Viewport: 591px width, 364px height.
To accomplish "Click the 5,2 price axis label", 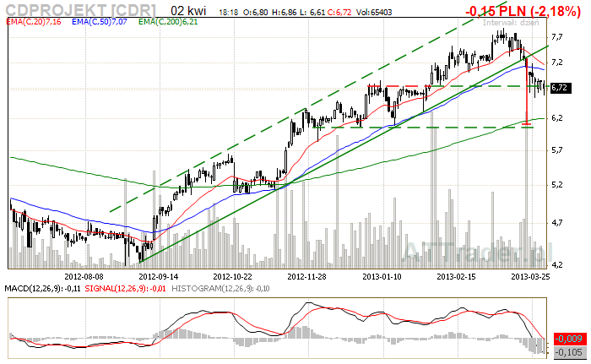I will coord(557,185).
